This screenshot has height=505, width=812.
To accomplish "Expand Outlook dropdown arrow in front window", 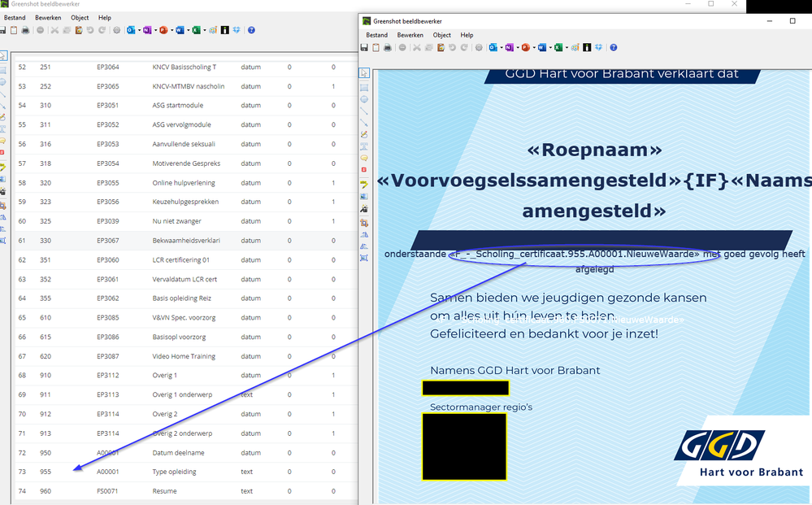I will click(x=502, y=48).
